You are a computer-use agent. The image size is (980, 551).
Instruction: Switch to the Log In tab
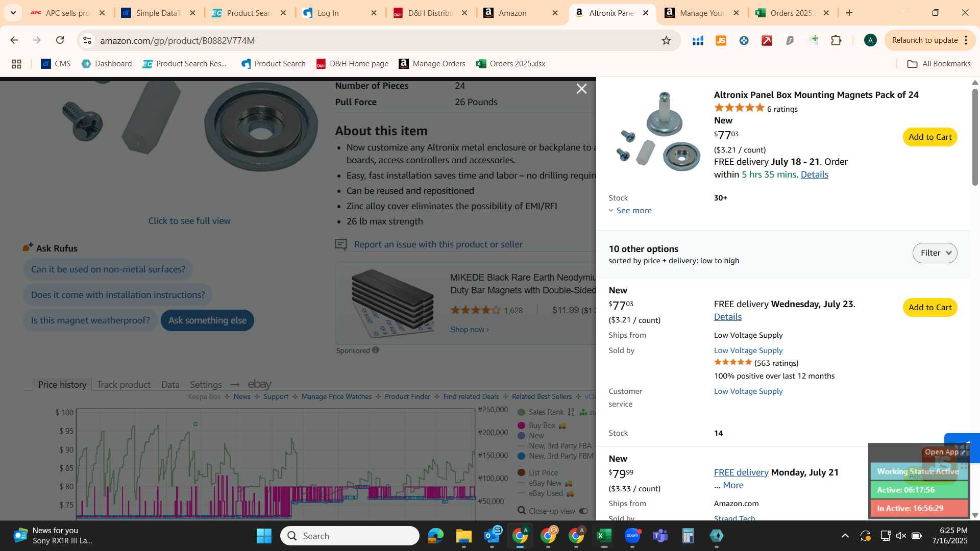pyautogui.click(x=339, y=13)
